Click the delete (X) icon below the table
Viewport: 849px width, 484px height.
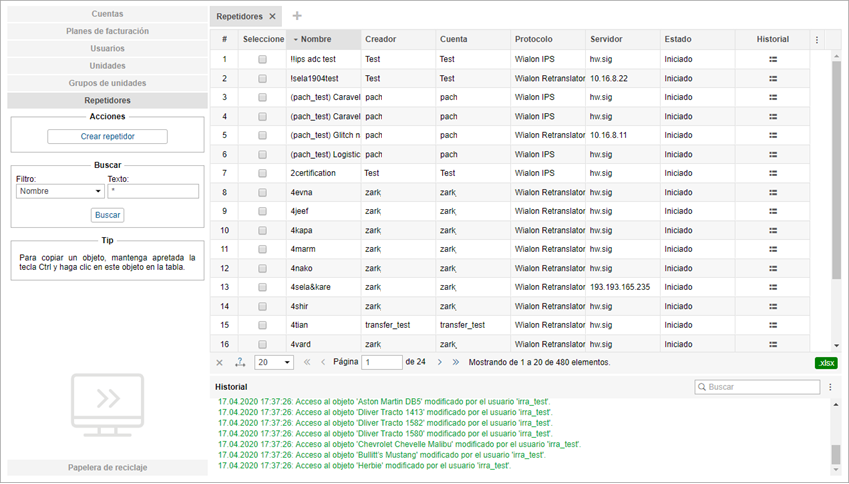(x=220, y=362)
